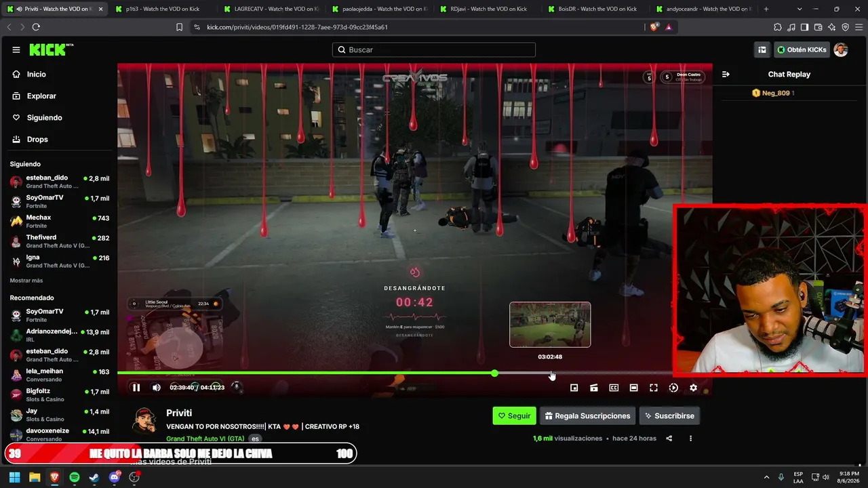Open the Kick shop icon button
Screen dimensions: 868x488
point(762,49)
